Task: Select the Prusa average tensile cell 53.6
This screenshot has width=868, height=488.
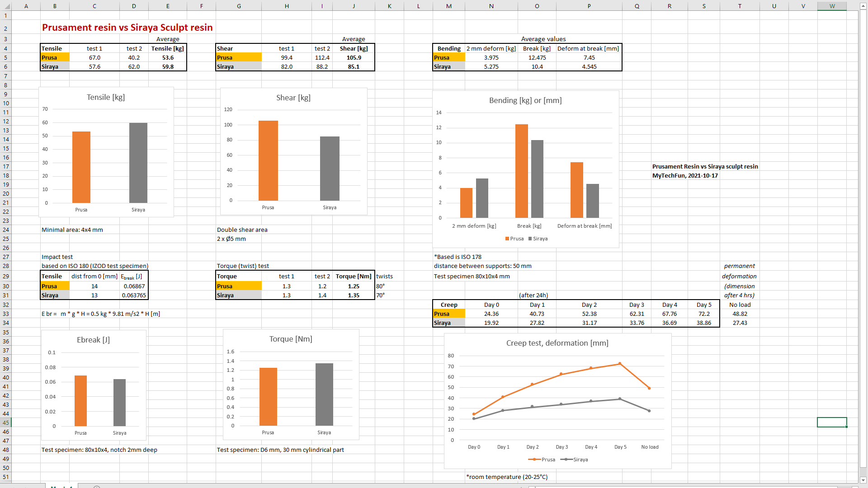Action: [x=168, y=57]
